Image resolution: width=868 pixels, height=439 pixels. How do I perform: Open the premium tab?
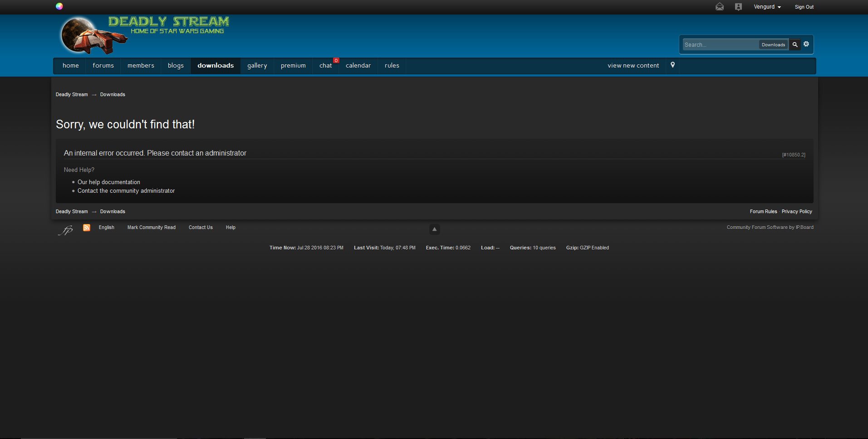293,65
